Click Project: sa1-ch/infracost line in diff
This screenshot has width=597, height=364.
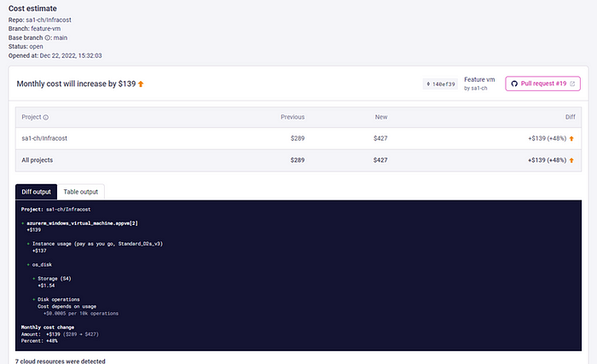click(55, 210)
